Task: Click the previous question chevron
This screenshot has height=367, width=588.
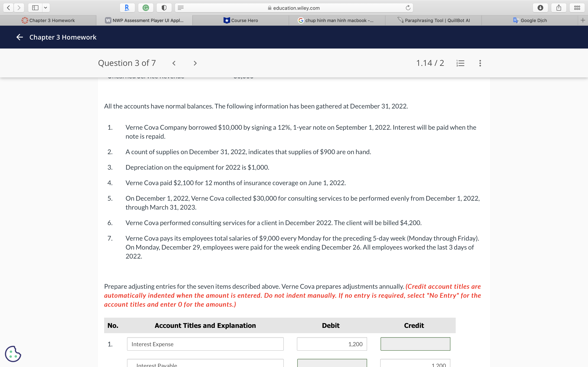Action: [174, 63]
